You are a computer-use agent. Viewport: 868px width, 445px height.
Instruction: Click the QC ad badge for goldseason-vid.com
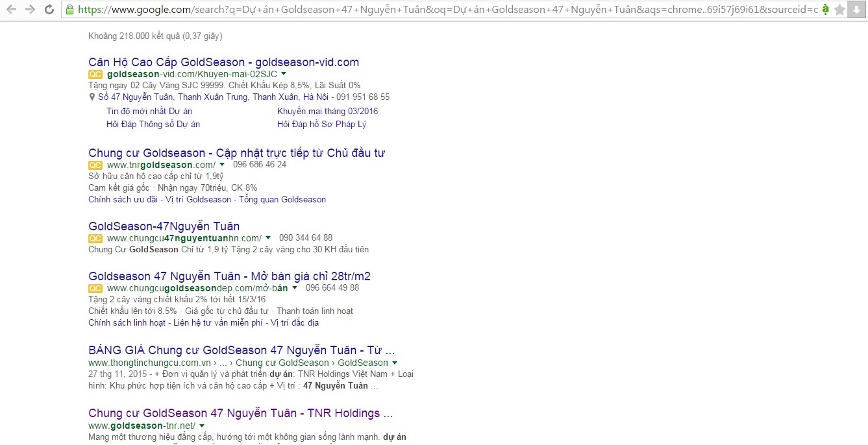[95, 75]
